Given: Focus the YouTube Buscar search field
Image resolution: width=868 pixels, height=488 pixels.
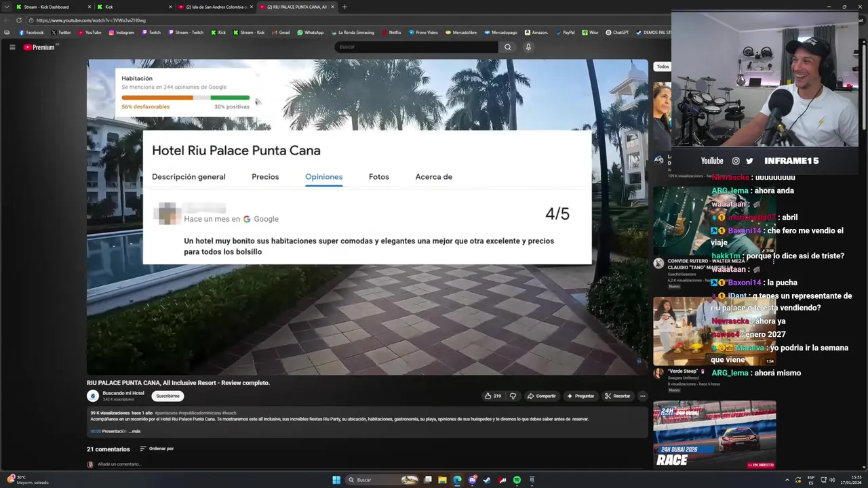Looking at the screenshot, I should (416, 47).
